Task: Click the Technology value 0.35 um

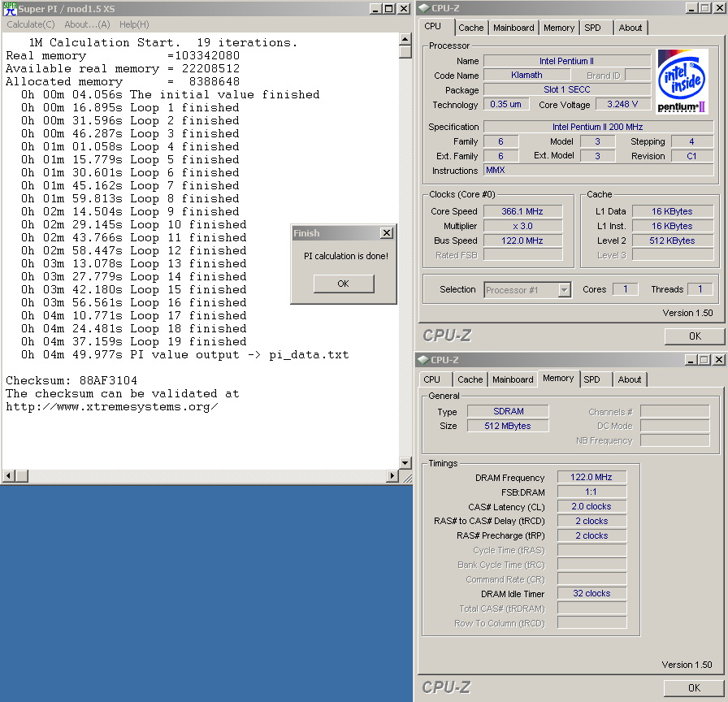Action: [506, 104]
